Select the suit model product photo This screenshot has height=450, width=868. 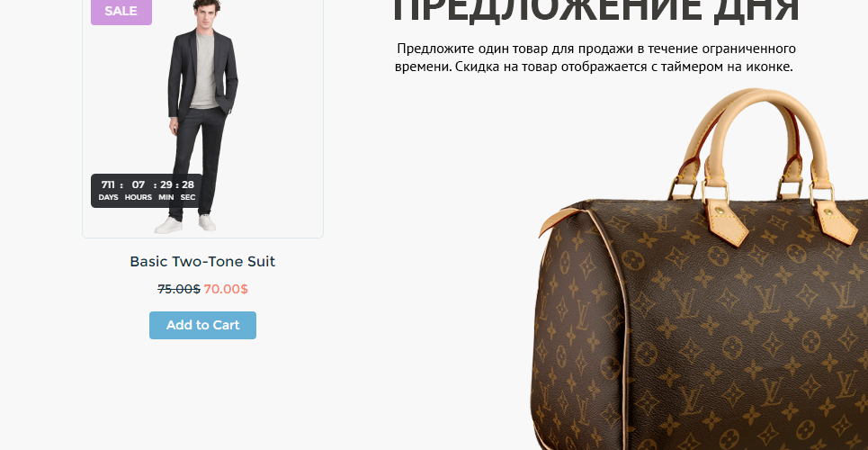pyautogui.click(x=202, y=116)
